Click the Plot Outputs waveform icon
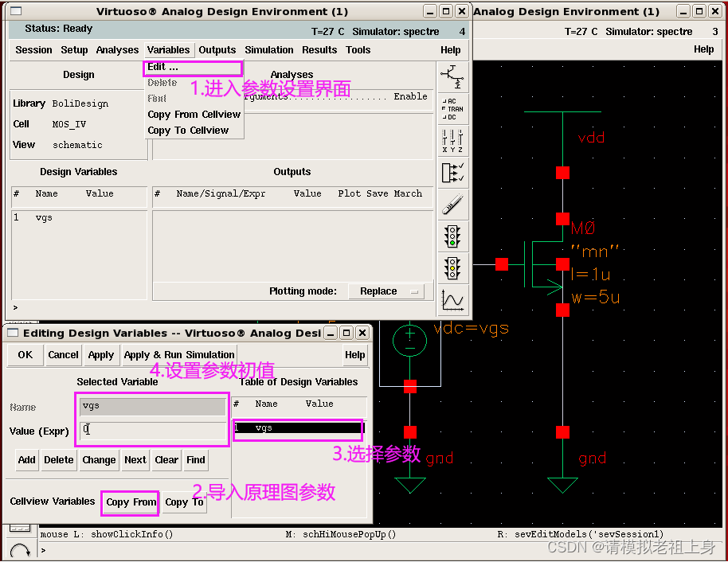 click(x=452, y=300)
